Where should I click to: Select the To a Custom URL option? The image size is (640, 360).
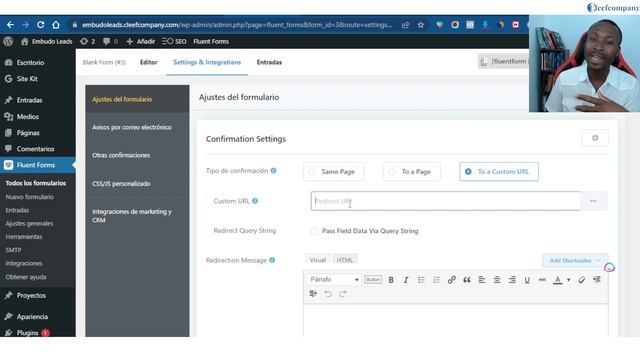point(499,171)
